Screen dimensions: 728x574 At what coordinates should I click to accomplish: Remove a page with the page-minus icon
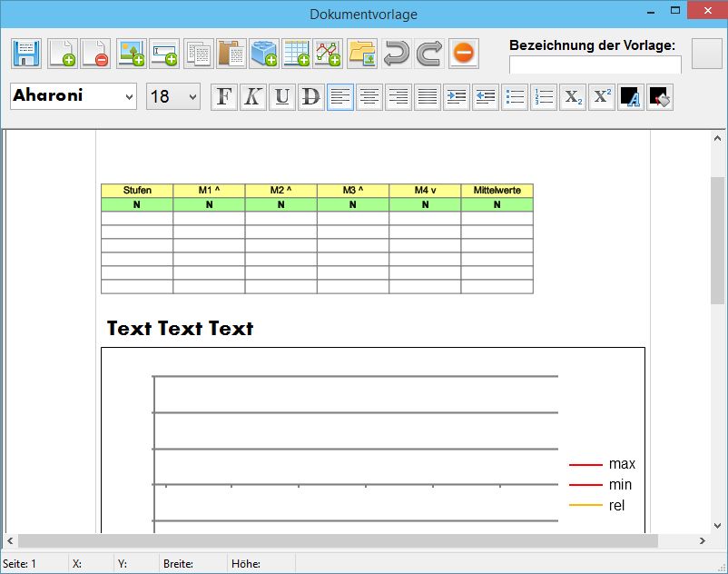pos(95,54)
